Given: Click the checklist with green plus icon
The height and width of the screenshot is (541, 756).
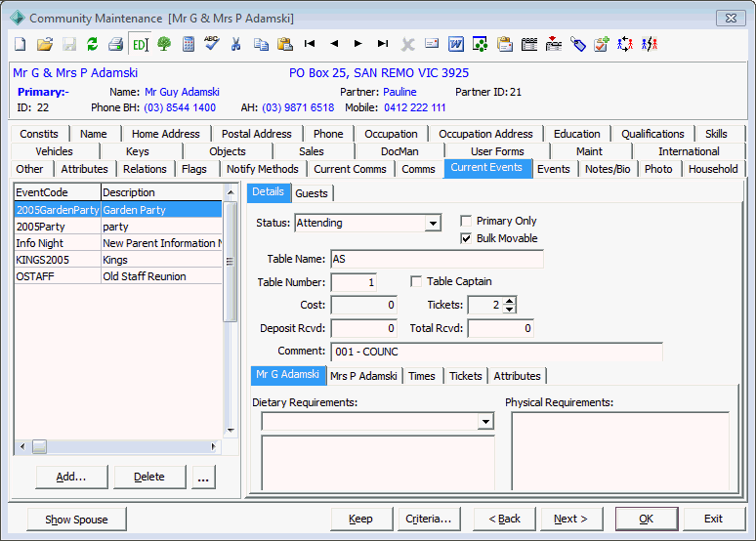Looking at the screenshot, I should 602,44.
